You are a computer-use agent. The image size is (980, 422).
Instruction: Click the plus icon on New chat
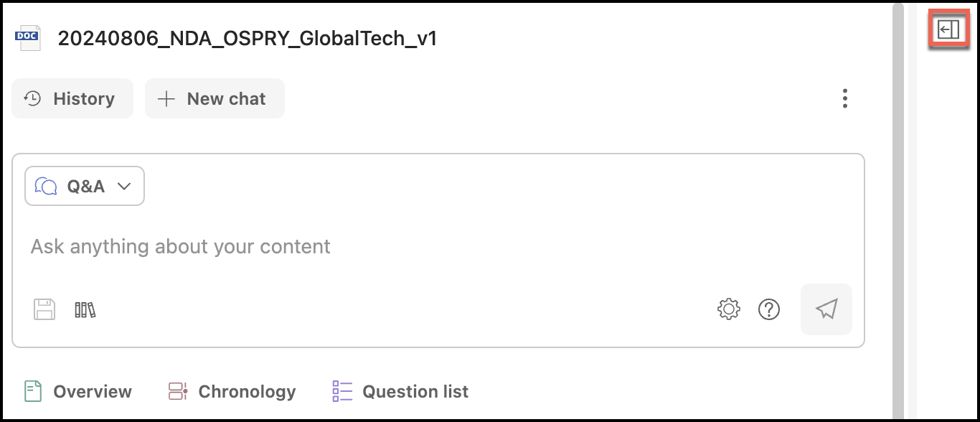pyautogui.click(x=166, y=98)
